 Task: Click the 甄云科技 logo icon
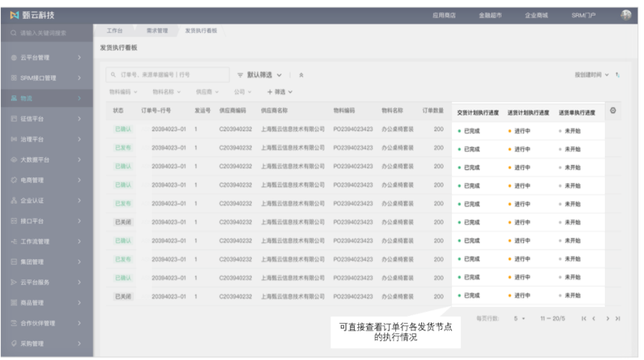(x=15, y=15)
